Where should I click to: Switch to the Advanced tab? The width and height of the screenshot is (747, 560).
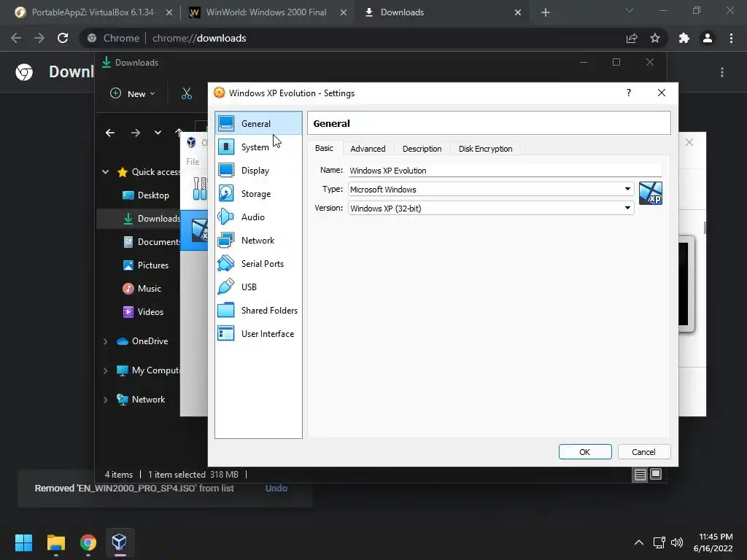pos(368,149)
